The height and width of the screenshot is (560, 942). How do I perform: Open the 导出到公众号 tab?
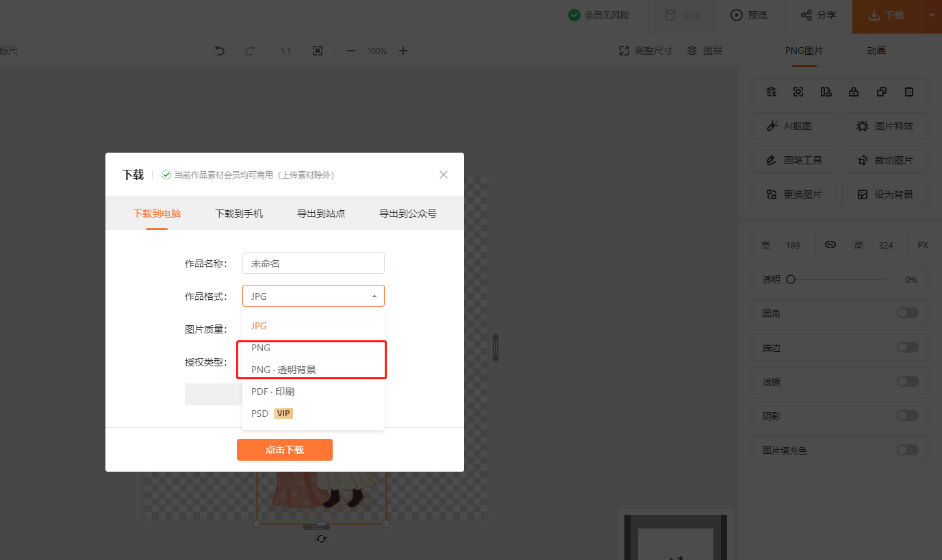408,214
